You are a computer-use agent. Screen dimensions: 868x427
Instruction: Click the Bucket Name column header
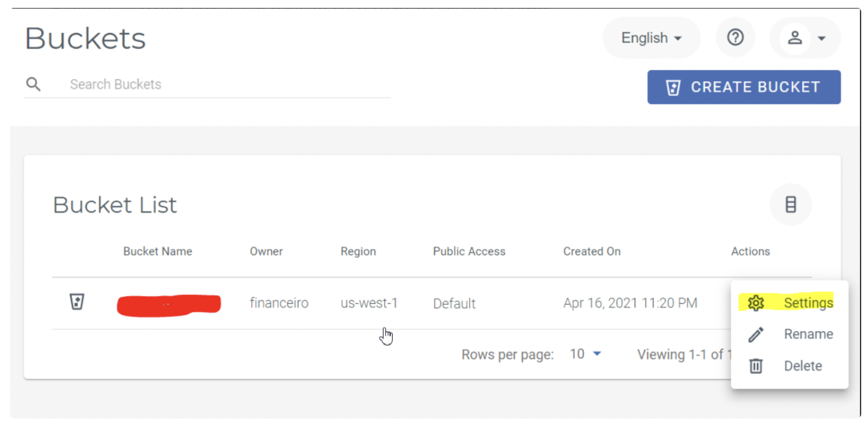click(x=158, y=252)
